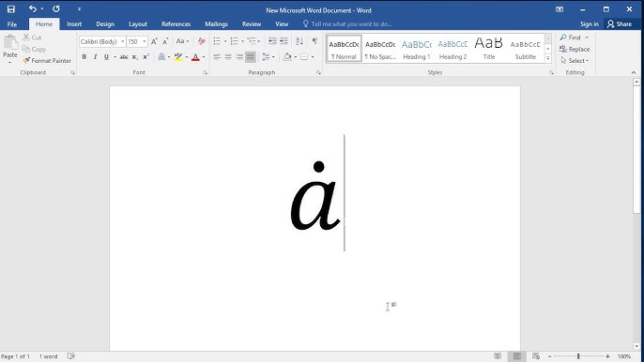Toggle Bold formatting
The width and height of the screenshot is (644, 362).
coord(84,57)
